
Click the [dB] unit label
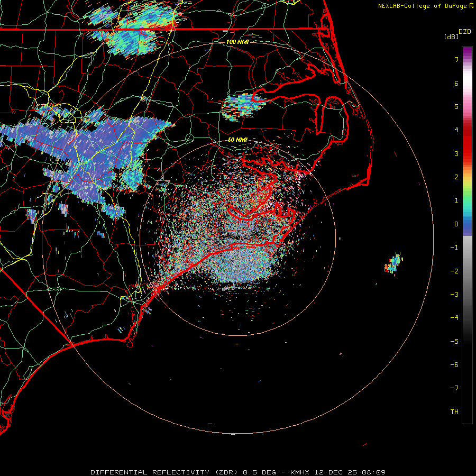(452, 36)
